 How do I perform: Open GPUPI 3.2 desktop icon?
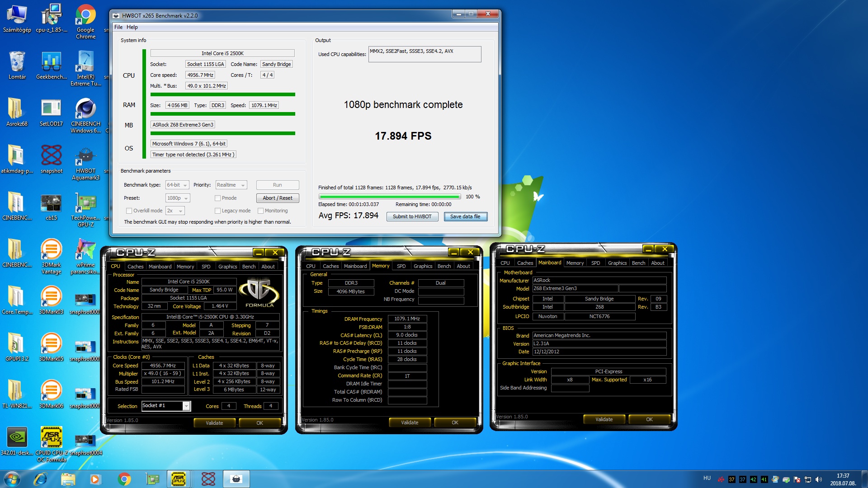coord(17,347)
